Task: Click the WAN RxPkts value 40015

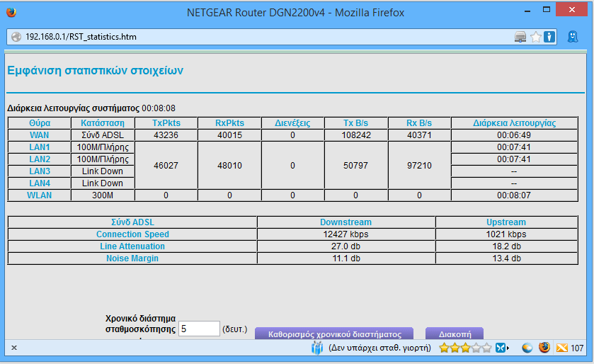Action: 229,135
